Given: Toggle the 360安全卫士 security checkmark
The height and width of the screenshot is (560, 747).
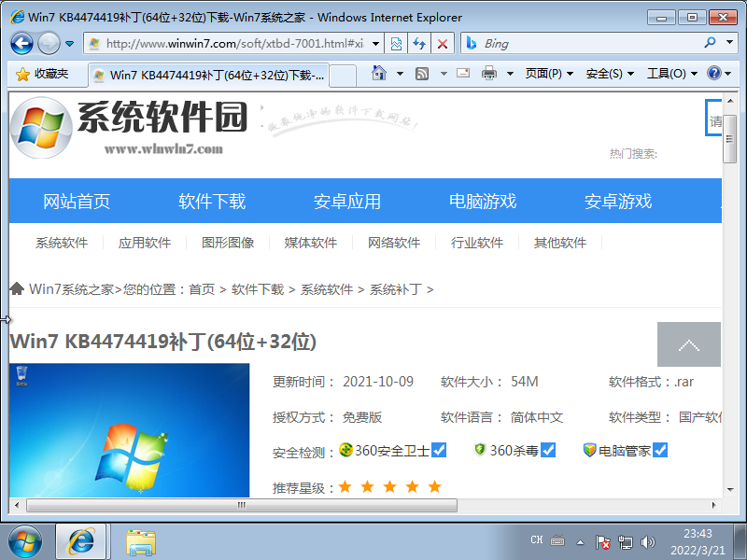Looking at the screenshot, I should pyautogui.click(x=439, y=450).
